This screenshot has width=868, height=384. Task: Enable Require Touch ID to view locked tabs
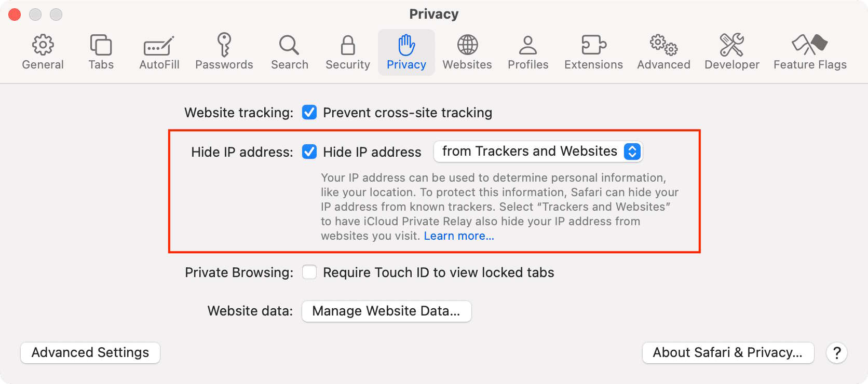309,272
